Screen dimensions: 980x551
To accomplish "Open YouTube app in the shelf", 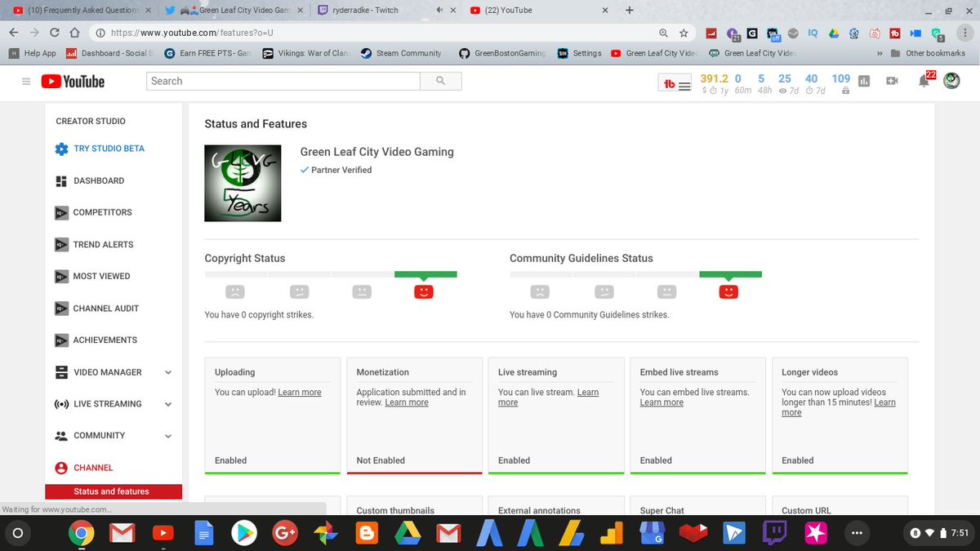I will (x=163, y=534).
